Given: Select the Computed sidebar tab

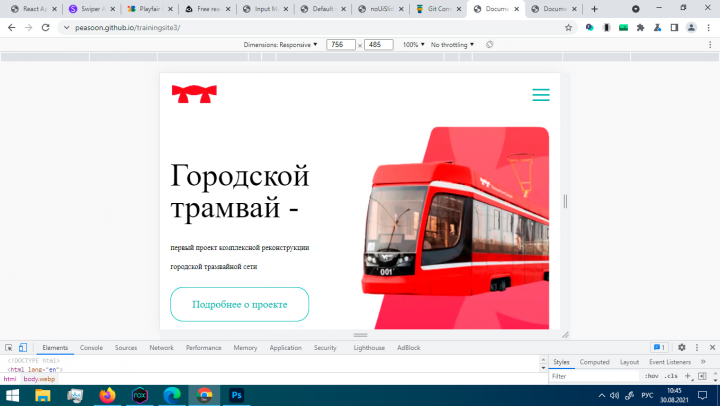Looking at the screenshot, I should [594, 362].
